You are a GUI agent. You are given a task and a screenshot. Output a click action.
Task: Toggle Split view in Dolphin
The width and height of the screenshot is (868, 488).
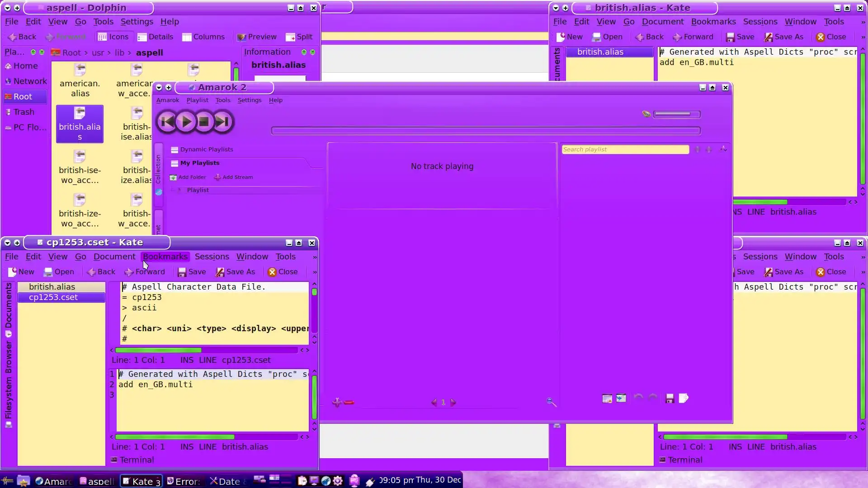(x=299, y=37)
